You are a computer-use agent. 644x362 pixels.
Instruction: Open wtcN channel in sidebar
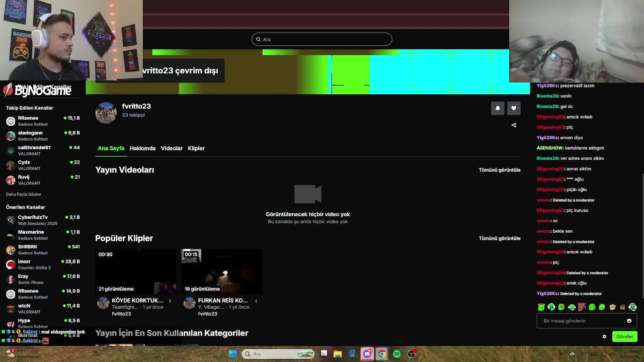[43, 309]
